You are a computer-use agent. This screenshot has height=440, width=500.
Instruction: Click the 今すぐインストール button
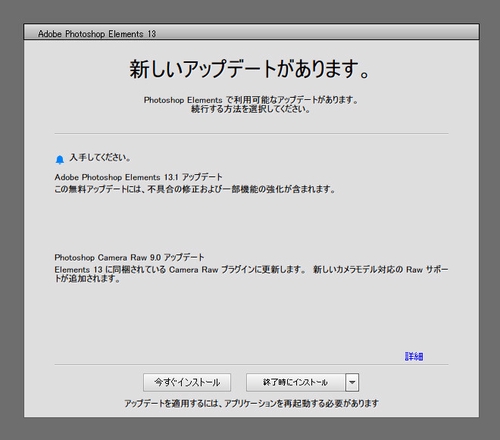pos(187,382)
